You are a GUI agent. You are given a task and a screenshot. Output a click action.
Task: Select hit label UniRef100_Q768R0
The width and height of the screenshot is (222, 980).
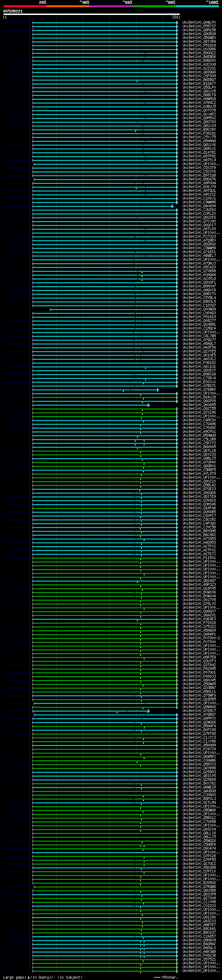coord(199,390)
